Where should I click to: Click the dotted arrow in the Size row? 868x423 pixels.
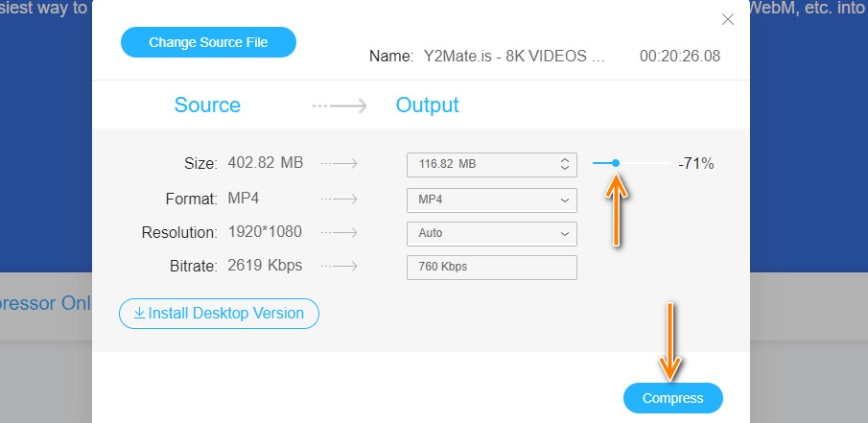tap(339, 164)
